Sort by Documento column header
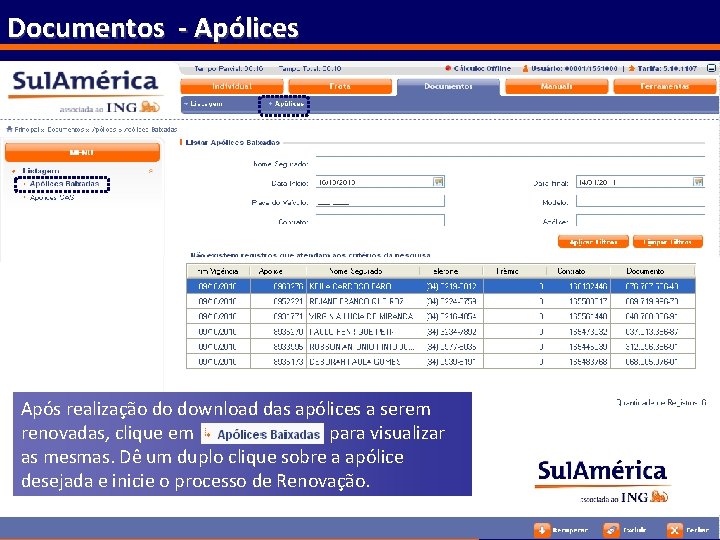Image resolution: width=720 pixels, height=540 pixels. point(652,271)
